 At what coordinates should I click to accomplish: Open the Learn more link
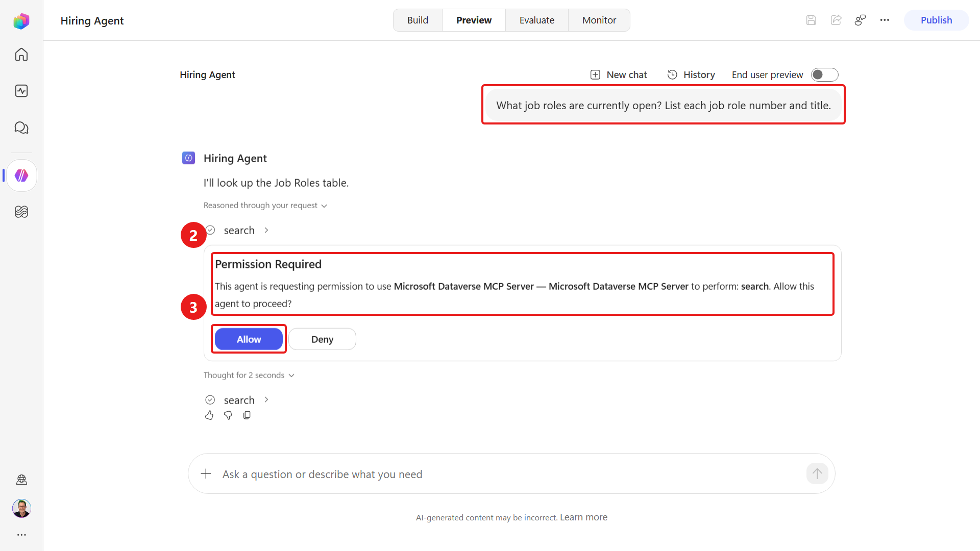click(x=583, y=517)
